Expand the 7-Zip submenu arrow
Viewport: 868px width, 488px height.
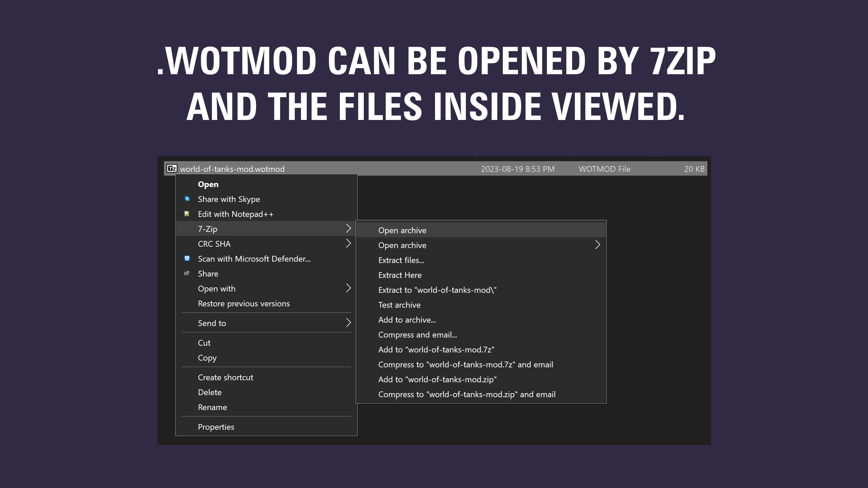[x=348, y=228]
